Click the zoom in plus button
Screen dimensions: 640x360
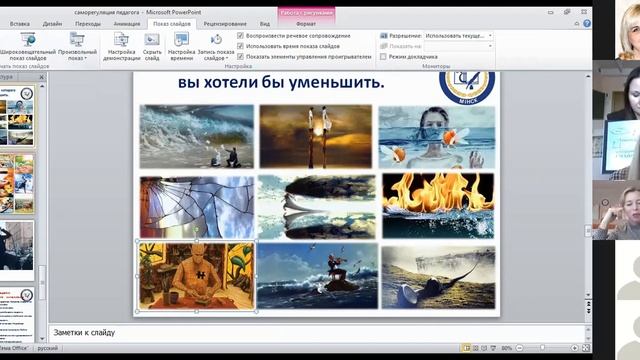click(x=574, y=348)
